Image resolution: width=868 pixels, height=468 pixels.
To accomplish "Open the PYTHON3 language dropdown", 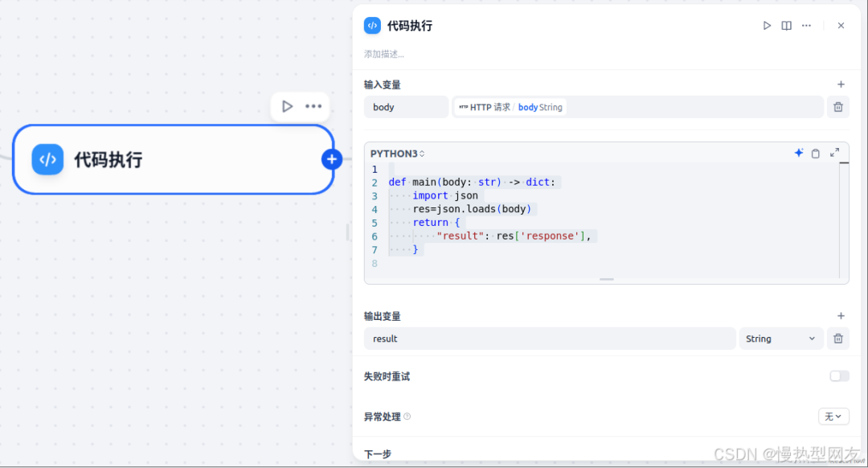I will [x=393, y=153].
